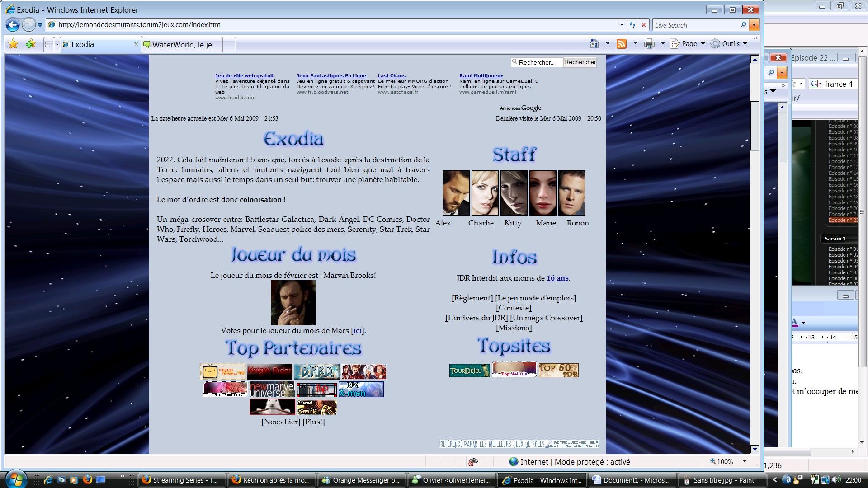Click the Google search field containing france 4

(840, 84)
